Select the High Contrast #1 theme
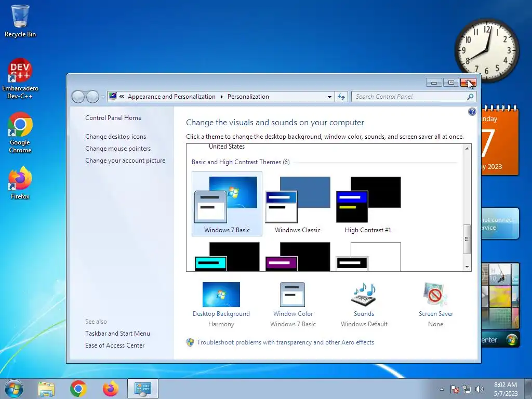 pos(368,203)
